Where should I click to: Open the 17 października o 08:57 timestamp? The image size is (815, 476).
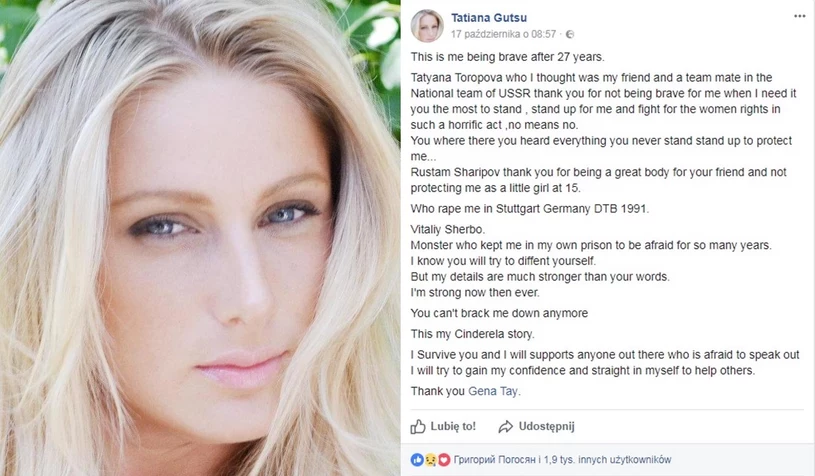coord(503,34)
